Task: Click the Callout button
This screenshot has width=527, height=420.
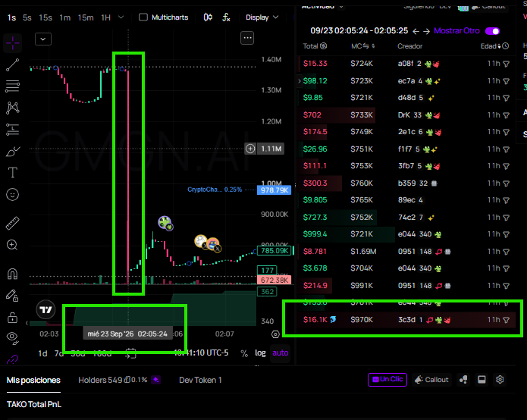Action: click(432, 380)
